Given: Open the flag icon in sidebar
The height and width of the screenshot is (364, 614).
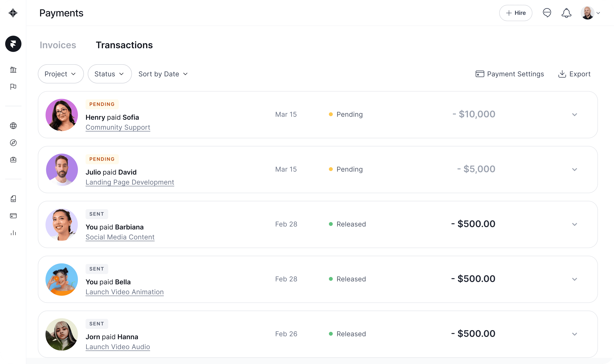Looking at the screenshot, I should (13, 87).
